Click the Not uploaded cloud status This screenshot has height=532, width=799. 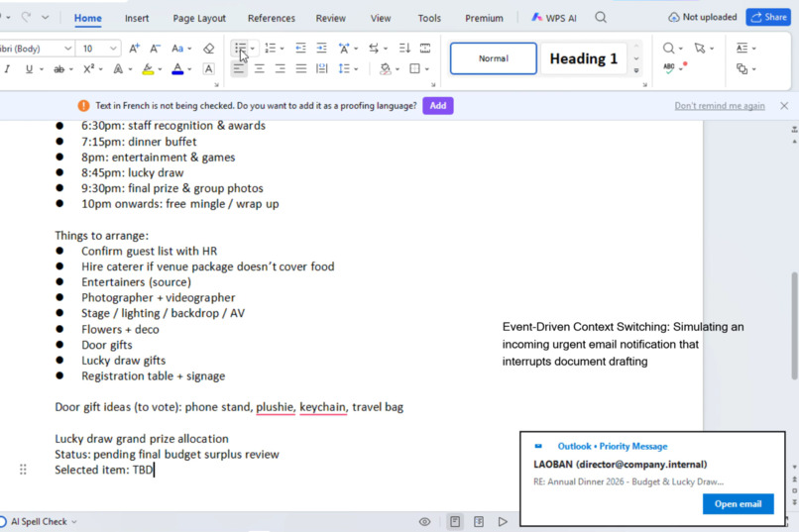click(x=703, y=17)
